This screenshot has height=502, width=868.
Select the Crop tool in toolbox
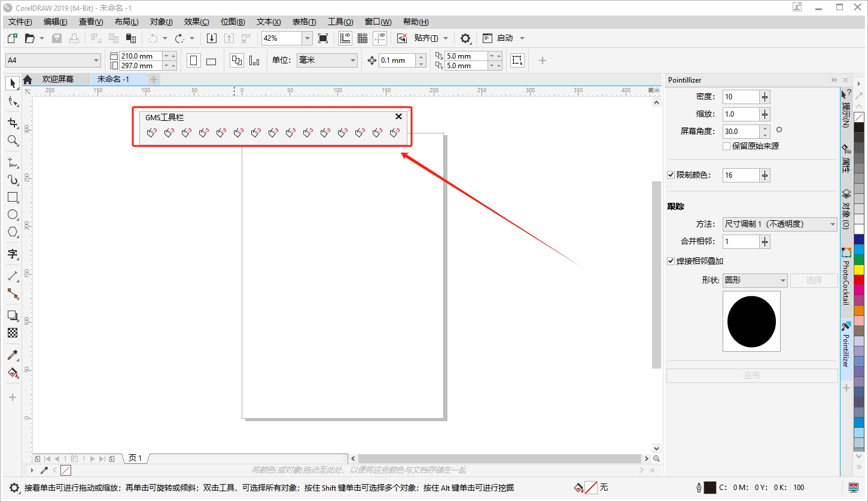click(13, 123)
